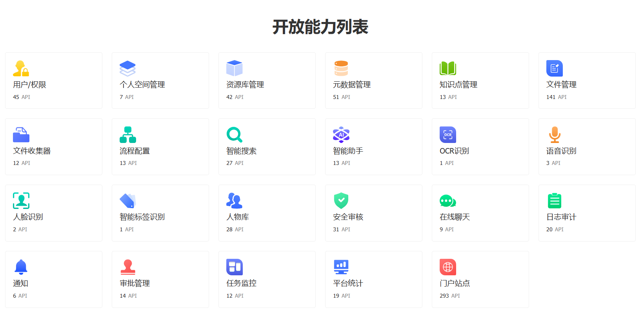Click the 元数据管理 database icon
644x313 pixels.
[341, 68]
